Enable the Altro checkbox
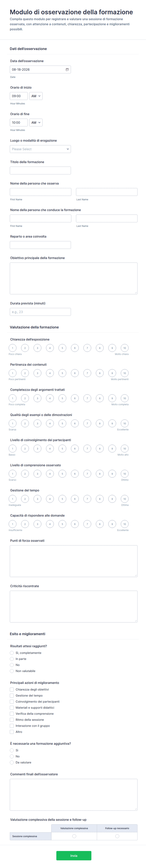Screen dimensions: 146x868 (x=12, y=732)
